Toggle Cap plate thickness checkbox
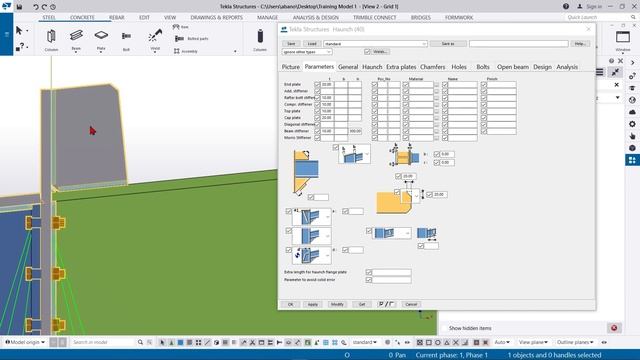 coord(317,118)
